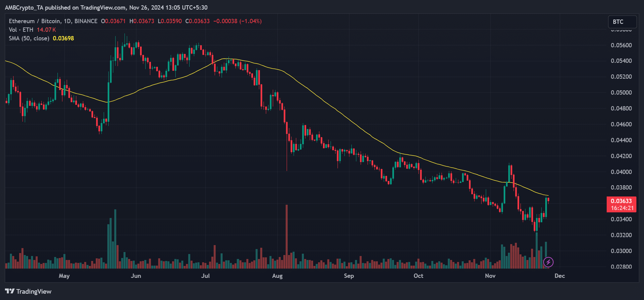
Task: Click the AMBCrypto_TA published header text
Action: [x=106, y=7]
